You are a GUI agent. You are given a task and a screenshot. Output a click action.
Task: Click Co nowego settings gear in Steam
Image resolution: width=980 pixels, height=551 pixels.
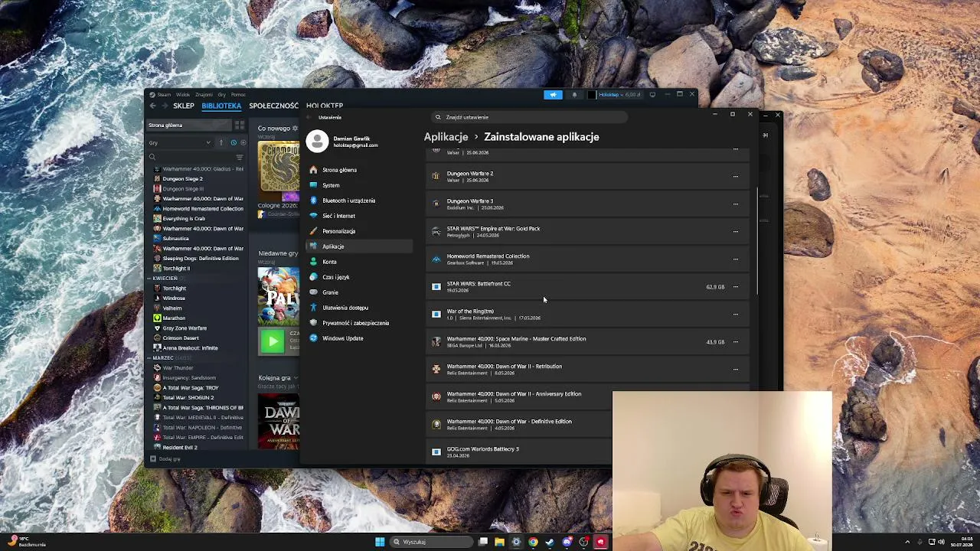295,129
